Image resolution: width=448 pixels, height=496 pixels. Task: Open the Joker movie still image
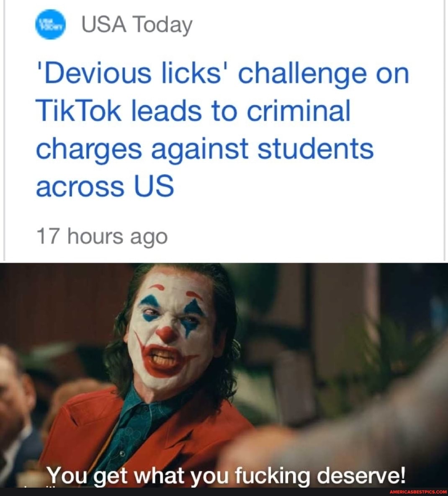pos(224,375)
